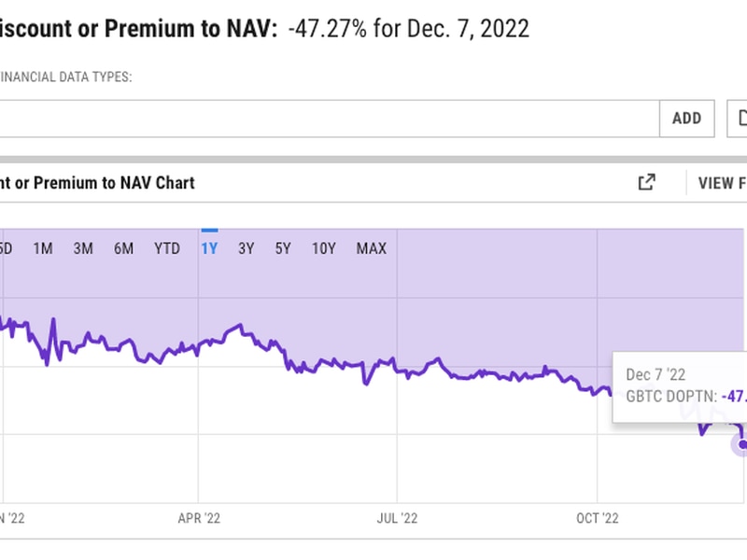This screenshot has height=560, width=747.
Task: Switch to the 10Y range
Action: (x=323, y=248)
